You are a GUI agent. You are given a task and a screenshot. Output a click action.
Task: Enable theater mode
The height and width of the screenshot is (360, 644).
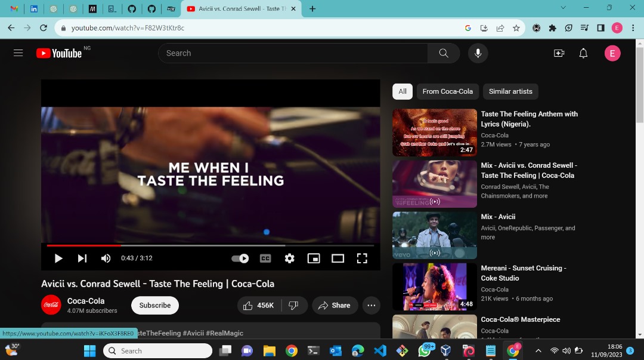tap(338, 259)
